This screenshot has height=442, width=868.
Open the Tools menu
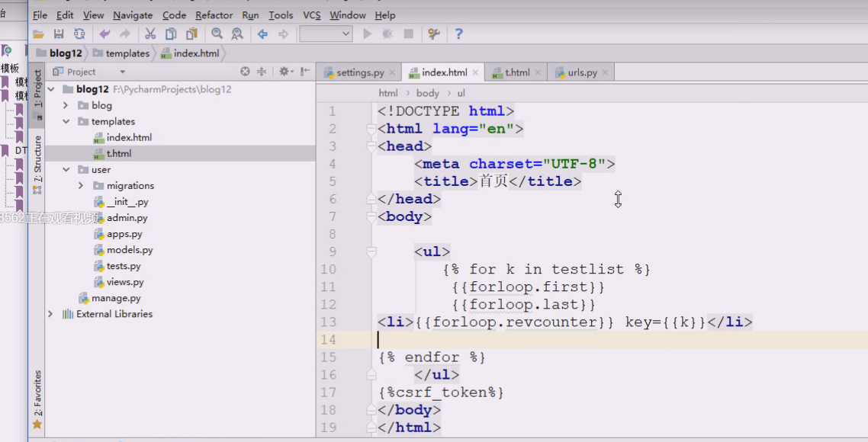(281, 15)
